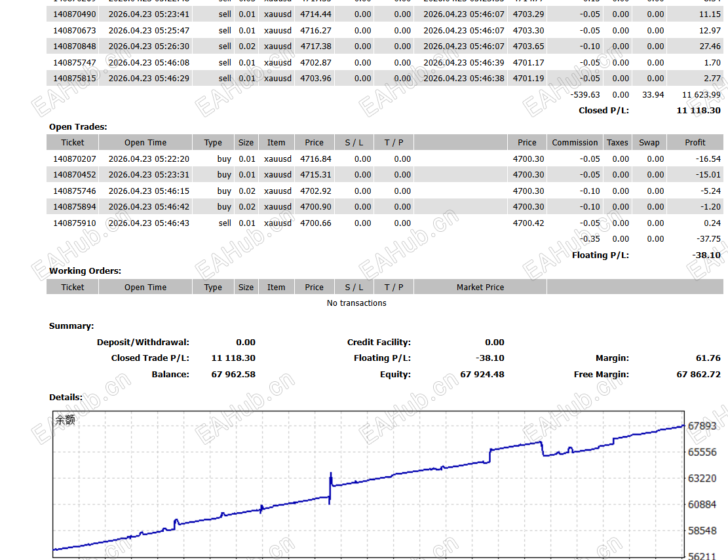The height and width of the screenshot is (560, 728).
Task: Select open trade ticket 140875910
Action: click(74, 223)
